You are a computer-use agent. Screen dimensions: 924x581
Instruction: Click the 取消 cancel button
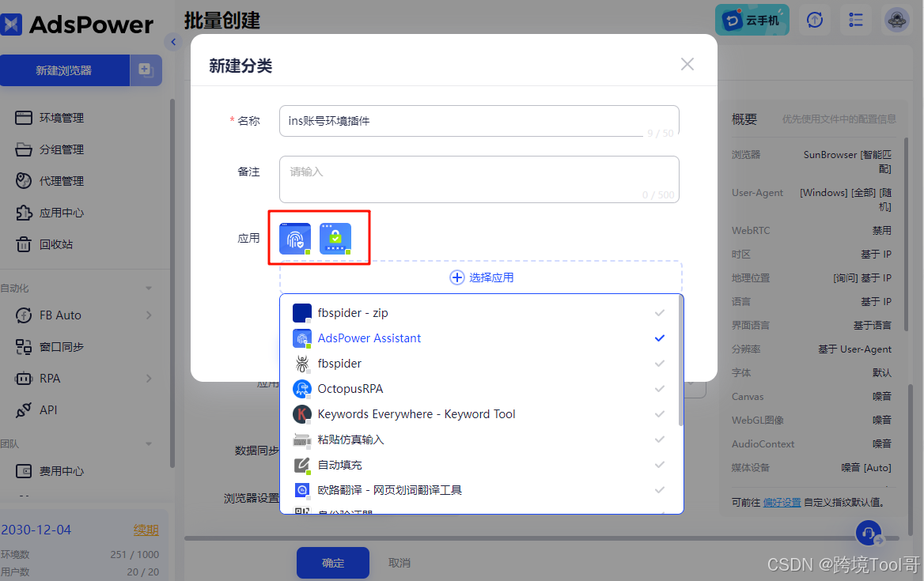(x=400, y=563)
